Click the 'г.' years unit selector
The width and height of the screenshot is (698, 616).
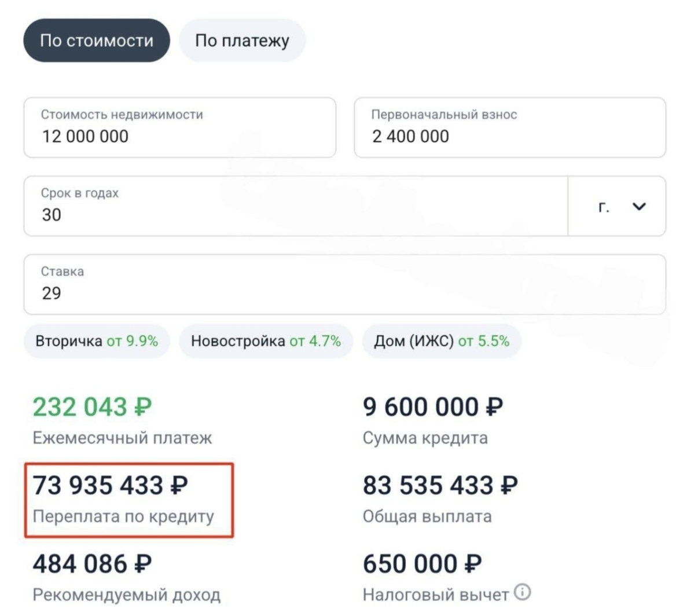[604, 207]
